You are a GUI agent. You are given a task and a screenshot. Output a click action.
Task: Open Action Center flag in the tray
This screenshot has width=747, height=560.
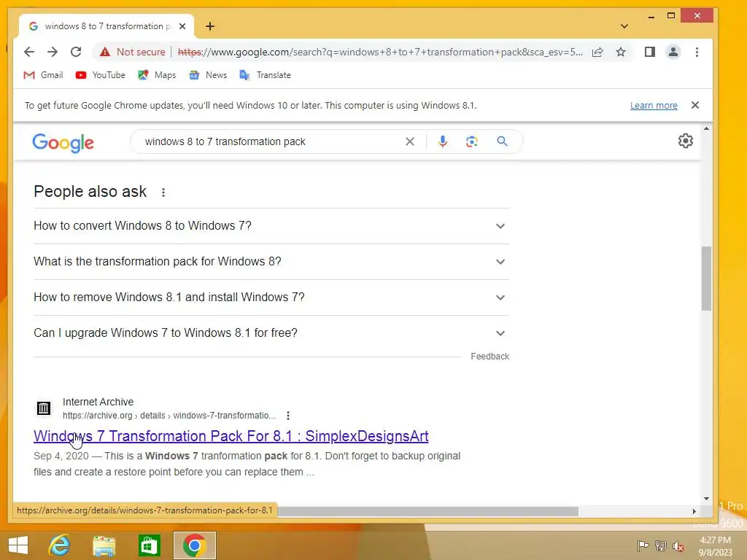[x=643, y=545]
